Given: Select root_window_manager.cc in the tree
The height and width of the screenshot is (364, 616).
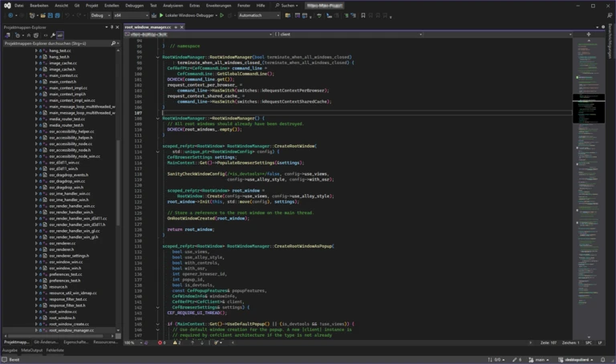Looking at the screenshot, I should tap(71, 330).
